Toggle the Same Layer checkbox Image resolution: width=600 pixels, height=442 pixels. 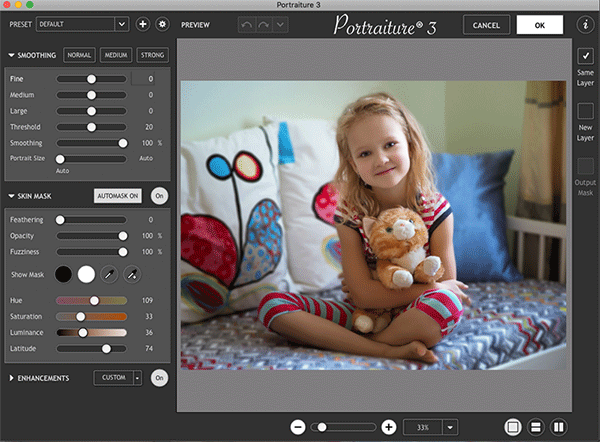pos(585,56)
